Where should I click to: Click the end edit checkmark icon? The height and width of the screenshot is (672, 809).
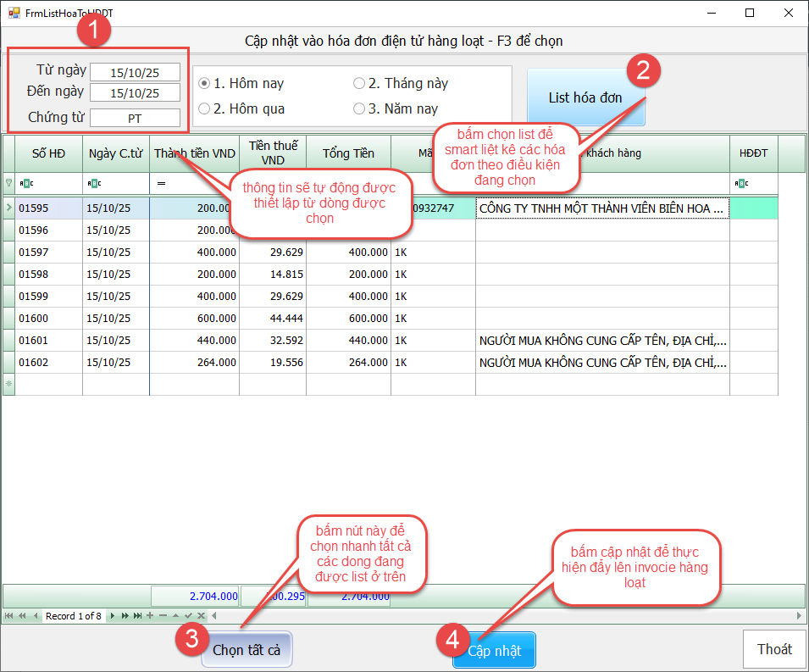tap(188, 616)
